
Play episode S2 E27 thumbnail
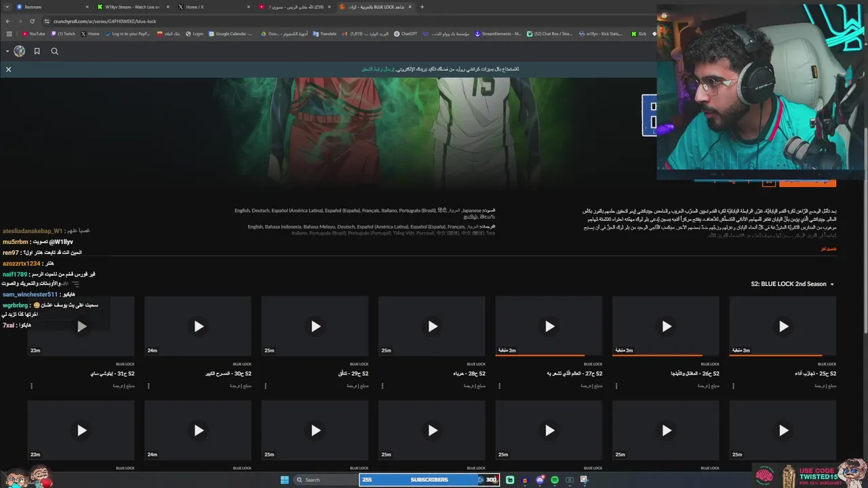pyautogui.click(x=549, y=326)
